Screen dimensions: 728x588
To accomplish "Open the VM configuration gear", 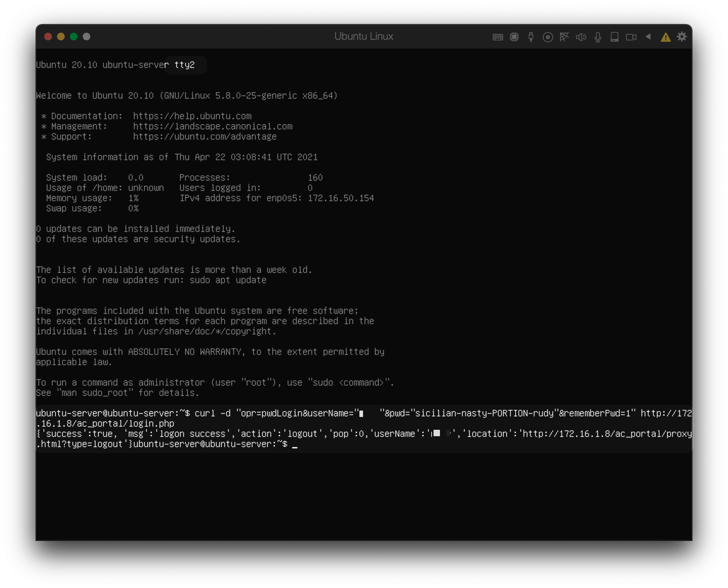I will tap(682, 37).
